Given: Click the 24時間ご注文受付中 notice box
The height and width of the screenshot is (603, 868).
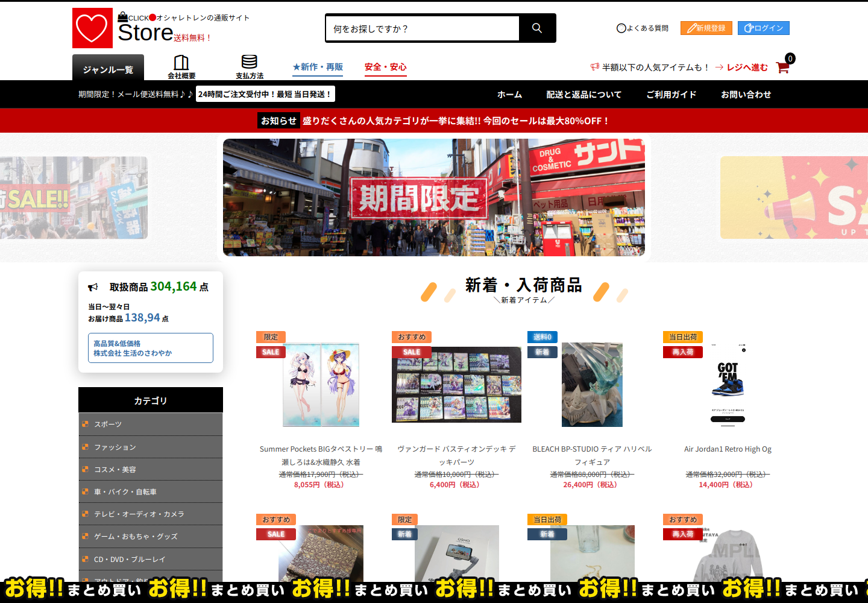Looking at the screenshot, I should [x=265, y=94].
